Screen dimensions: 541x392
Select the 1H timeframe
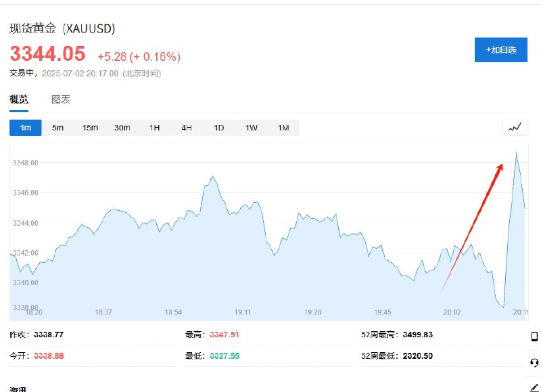(x=155, y=128)
